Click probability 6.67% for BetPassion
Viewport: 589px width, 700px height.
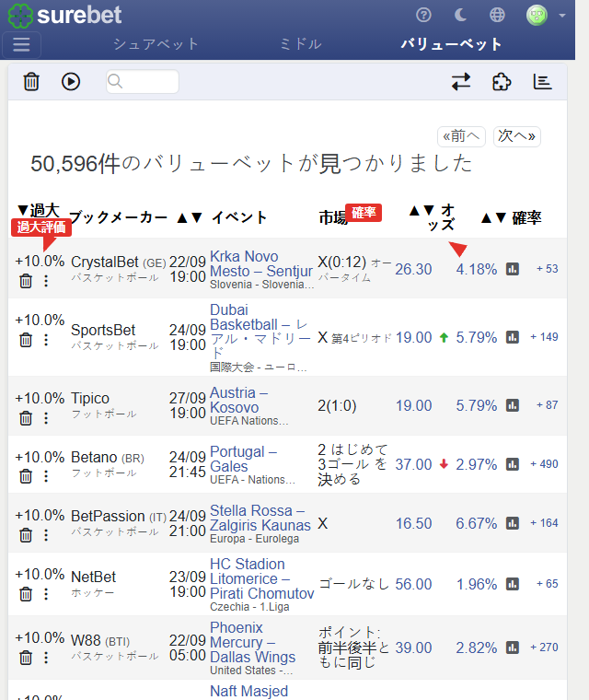point(476,523)
